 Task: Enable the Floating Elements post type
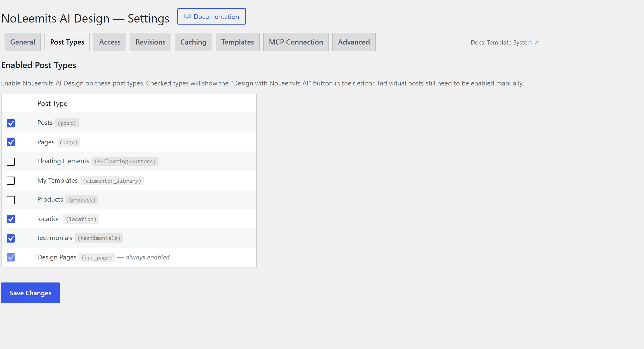(11, 161)
